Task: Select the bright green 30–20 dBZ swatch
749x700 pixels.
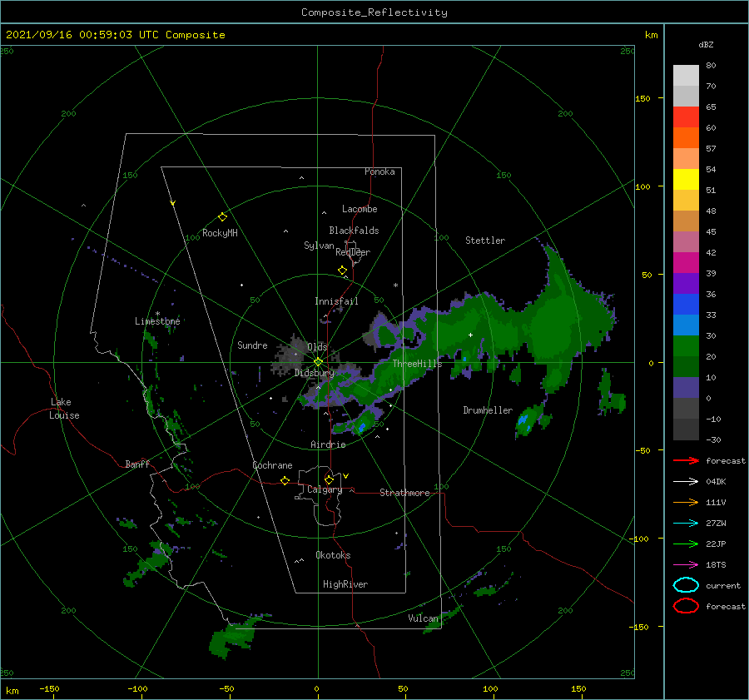Action: click(x=686, y=346)
